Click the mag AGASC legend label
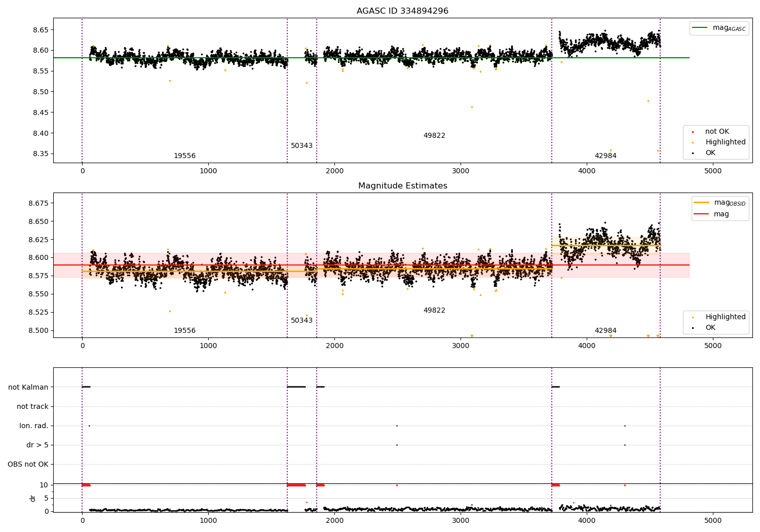 [x=729, y=28]
